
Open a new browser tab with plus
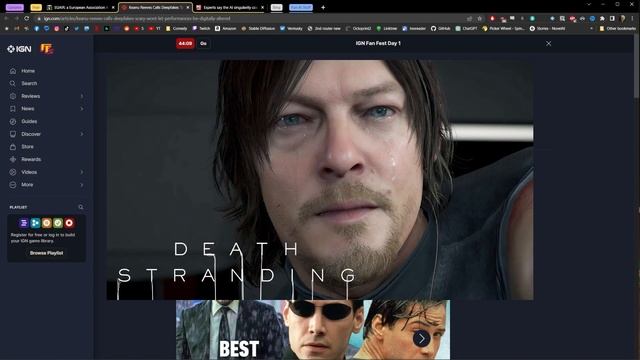pos(323,7)
